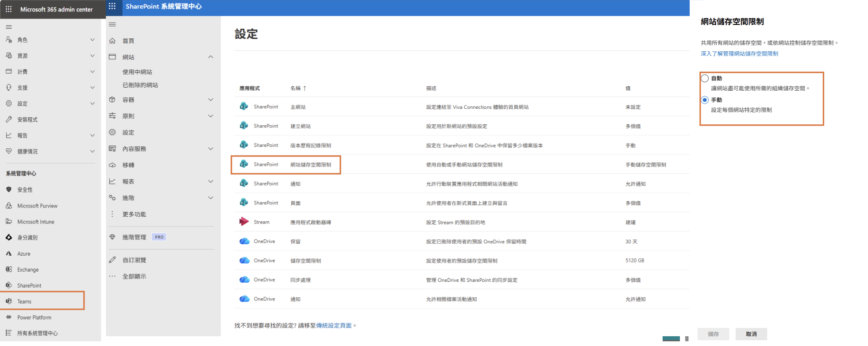Expand the 報告 reports chevron in left nav
The image size is (868, 346).
(x=93, y=135)
